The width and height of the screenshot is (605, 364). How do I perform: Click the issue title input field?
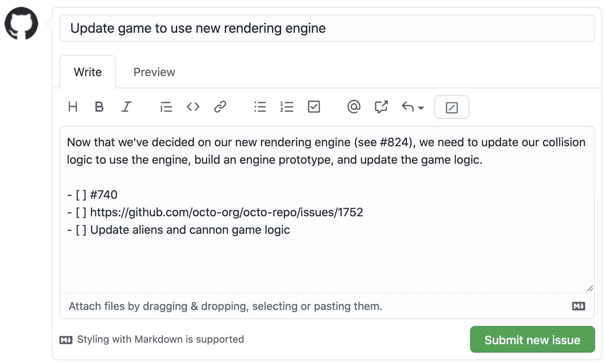point(327,28)
